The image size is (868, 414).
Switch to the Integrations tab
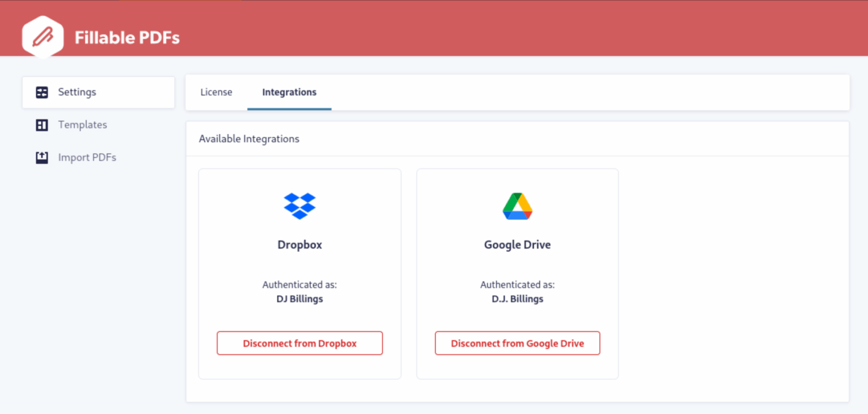[289, 92]
